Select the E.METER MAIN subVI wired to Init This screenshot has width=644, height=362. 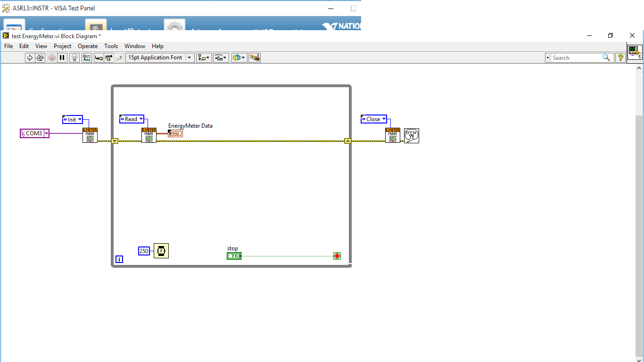(90, 136)
